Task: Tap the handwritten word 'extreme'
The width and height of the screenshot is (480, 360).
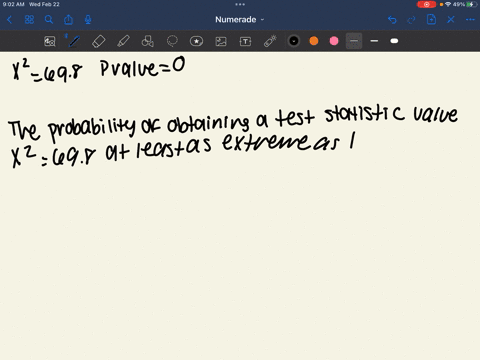Action: coord(265,143)
